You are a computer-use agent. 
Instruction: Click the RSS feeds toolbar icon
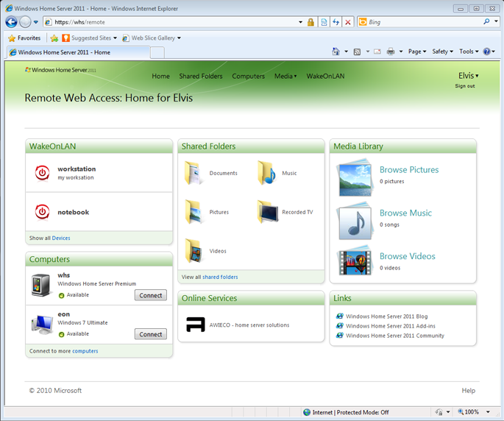[357, 52]
